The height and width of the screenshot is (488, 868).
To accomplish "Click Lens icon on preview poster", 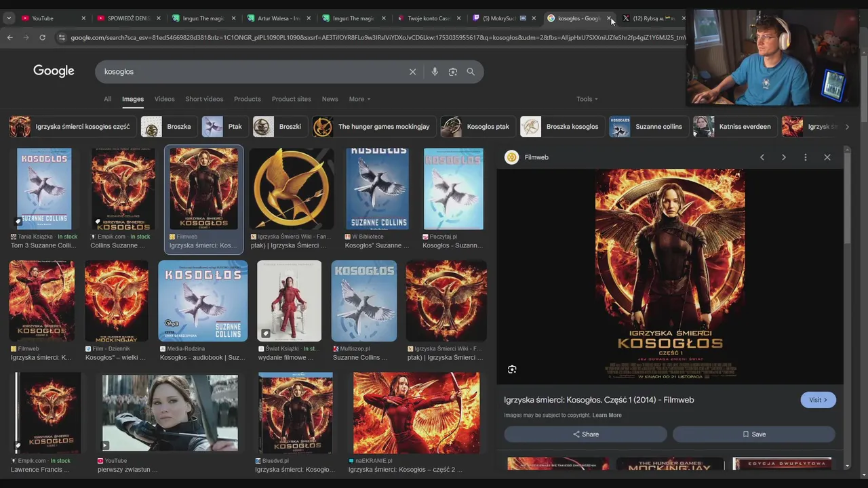I will pos(512,369).
